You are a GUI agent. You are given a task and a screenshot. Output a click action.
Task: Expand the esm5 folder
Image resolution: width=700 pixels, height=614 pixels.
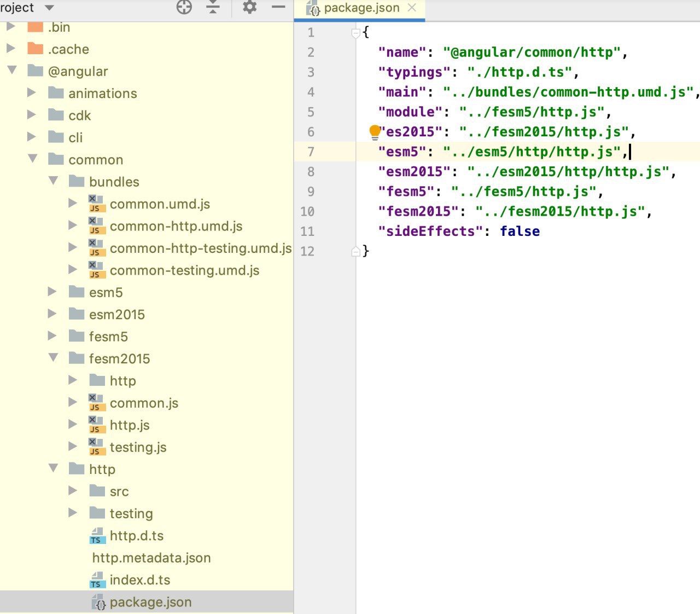tap(52, 292)
